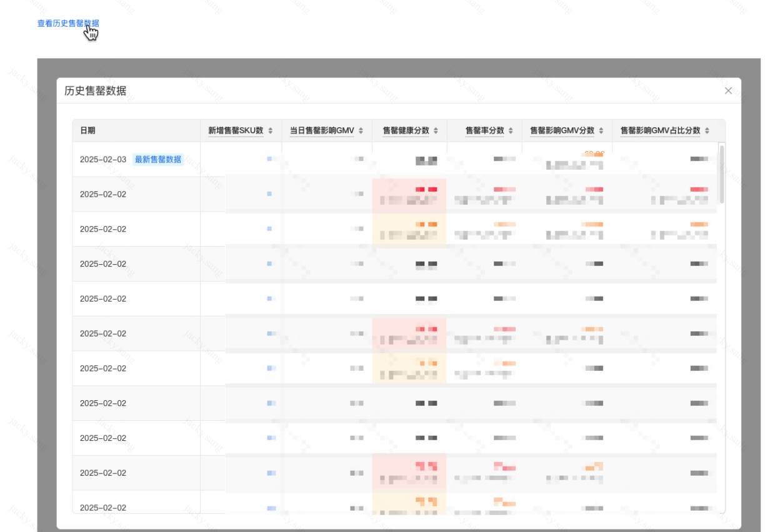Select the 售罄影响GMV分数 header label text
783x532 pixels.
(x=562, y=131)
